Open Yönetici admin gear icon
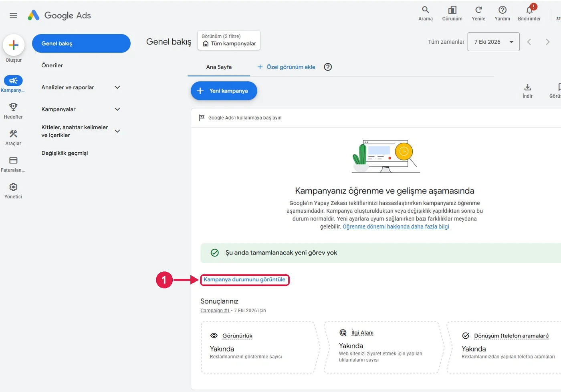 coord(13,187)
